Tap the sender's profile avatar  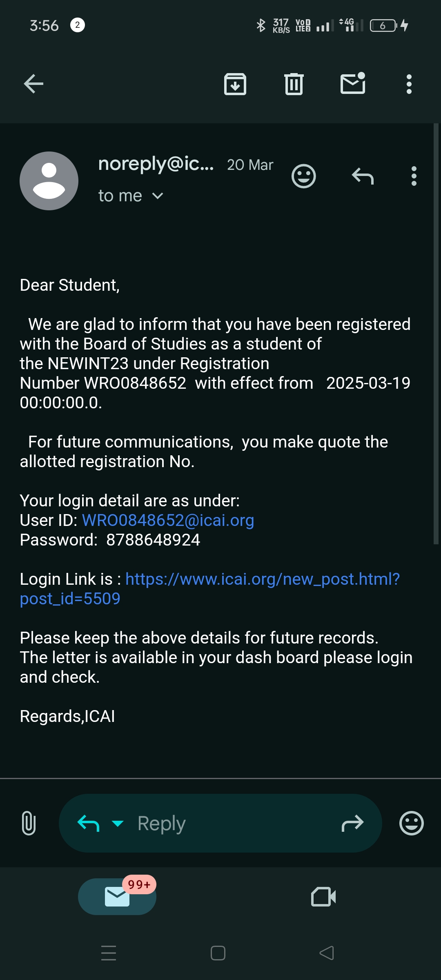pos(49,181)
